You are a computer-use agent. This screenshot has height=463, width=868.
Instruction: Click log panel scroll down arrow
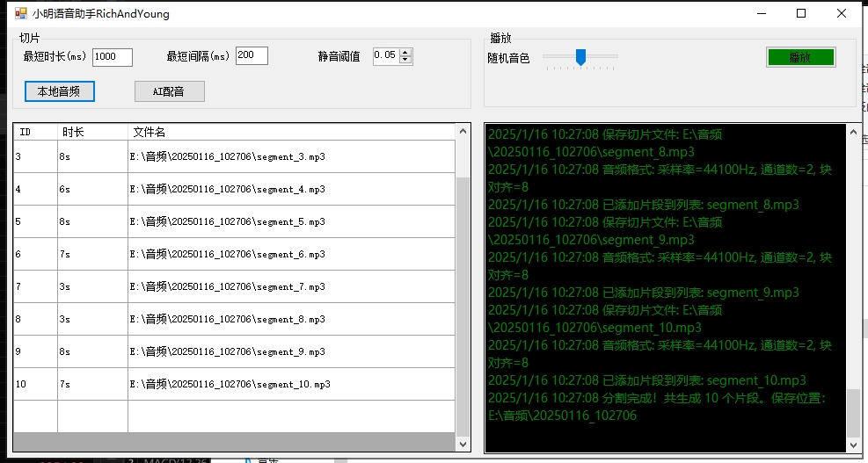852,445
